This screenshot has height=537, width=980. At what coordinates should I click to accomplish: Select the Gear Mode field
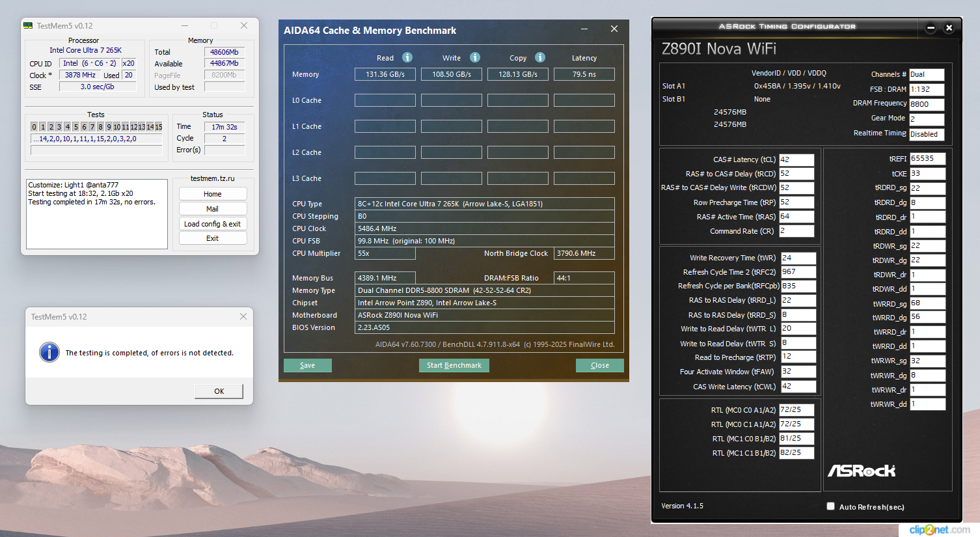927,119
